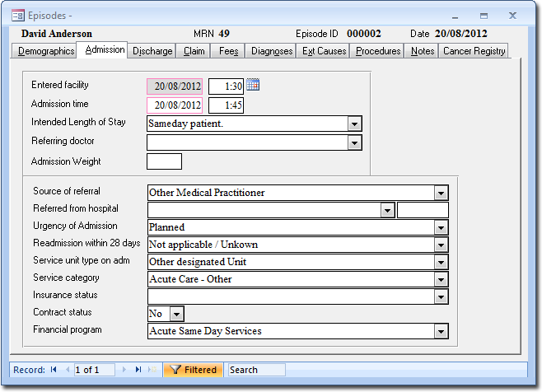542x392 pixels.
Task: Expand the Financial program dropdown
Action: tap(442, 331)
